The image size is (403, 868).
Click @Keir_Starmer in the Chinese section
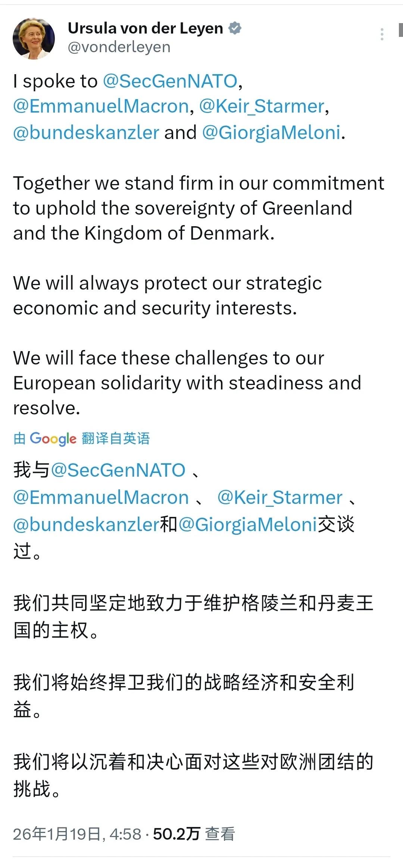click(x=281, y=498)
